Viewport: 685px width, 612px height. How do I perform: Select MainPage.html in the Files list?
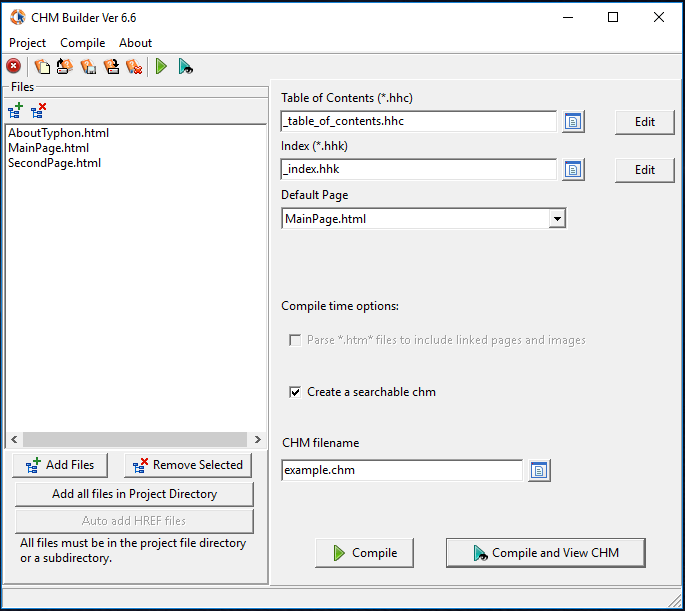point(48,148)
